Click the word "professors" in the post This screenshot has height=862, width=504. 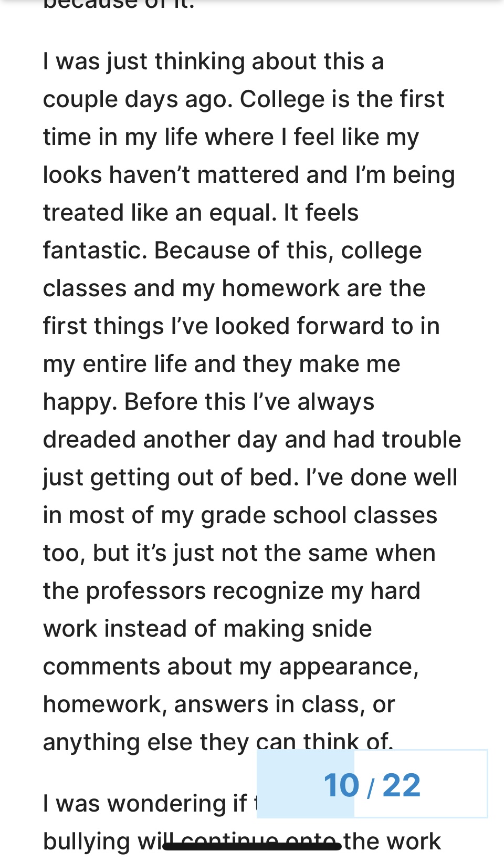(x=145, y=591)
